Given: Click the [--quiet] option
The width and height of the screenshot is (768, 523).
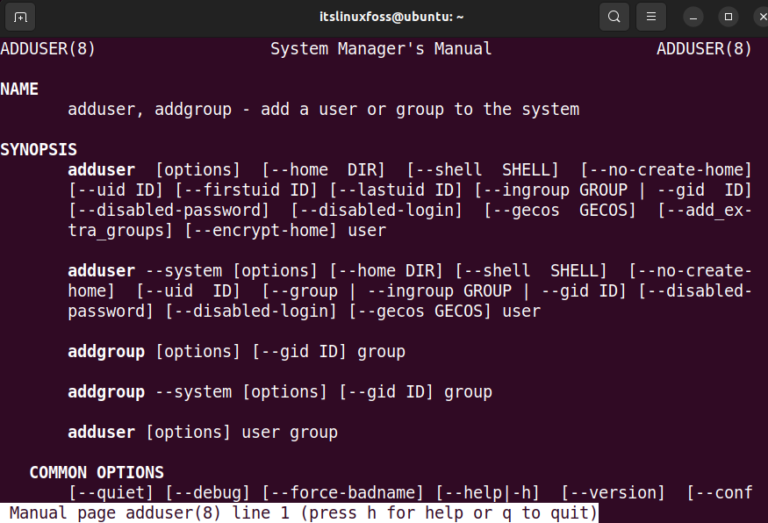Looking at the screenshot, I should pos(110,493).
